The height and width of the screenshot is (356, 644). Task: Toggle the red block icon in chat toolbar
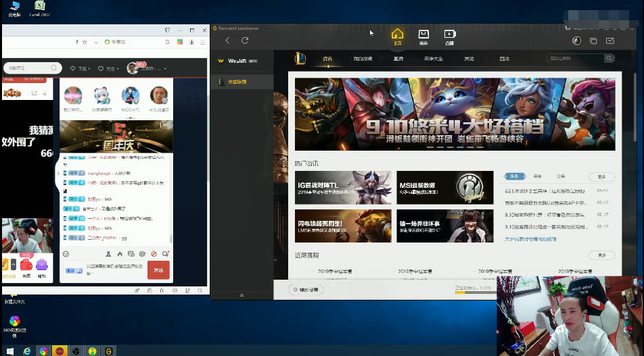tap(154, 254)
